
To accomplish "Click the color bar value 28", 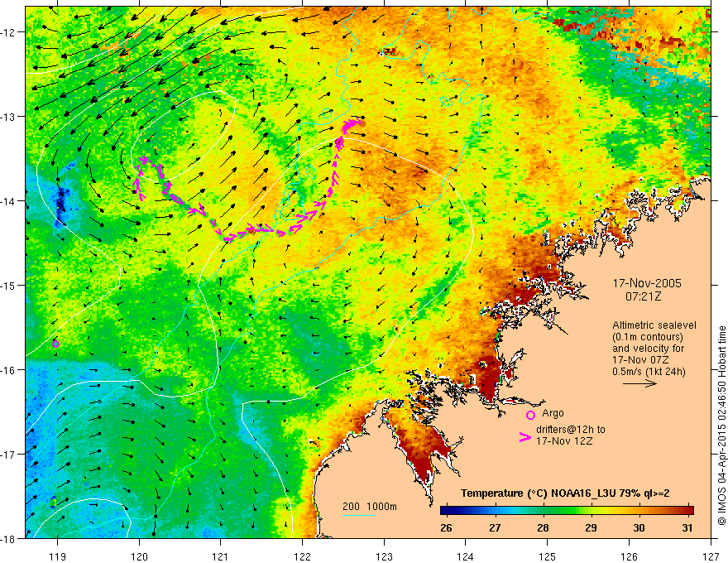I will 543,528.
